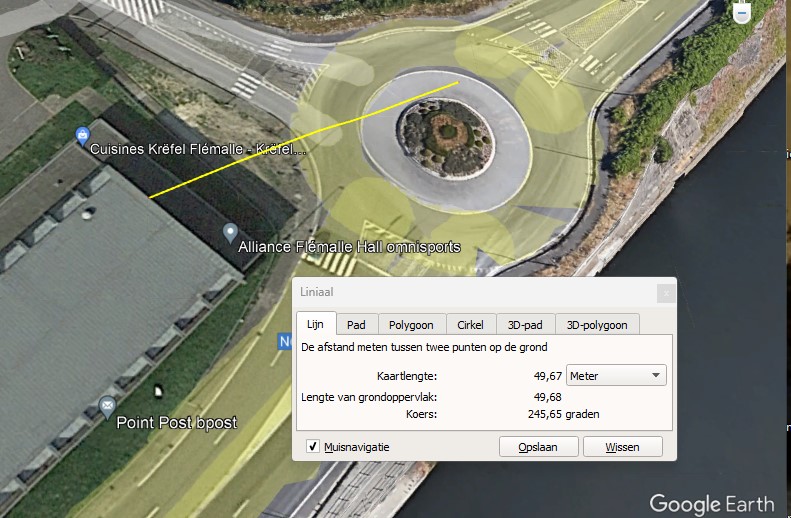791x518 pixels.
Task: Switch to the Pad tab
Action: tap(356, 325)
